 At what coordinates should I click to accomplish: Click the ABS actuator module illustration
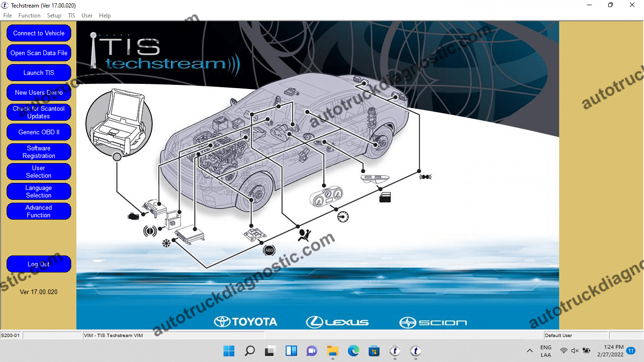click(x=255, y=234)
